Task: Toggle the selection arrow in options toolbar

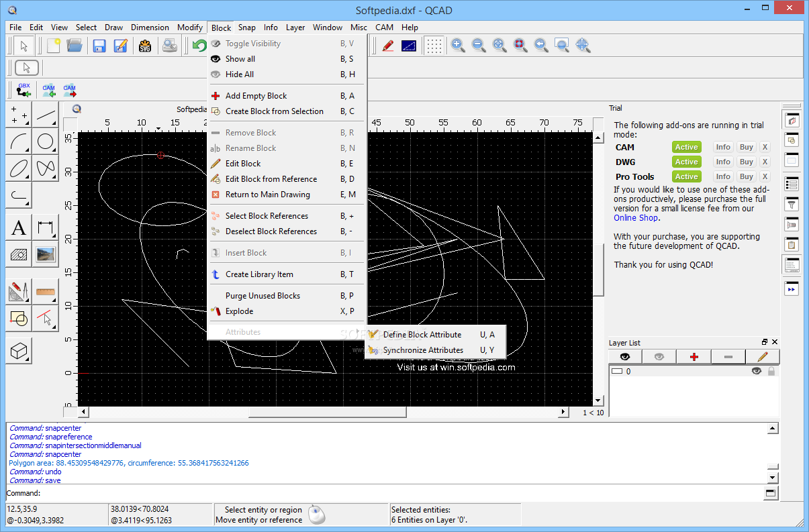Action: 26,67
